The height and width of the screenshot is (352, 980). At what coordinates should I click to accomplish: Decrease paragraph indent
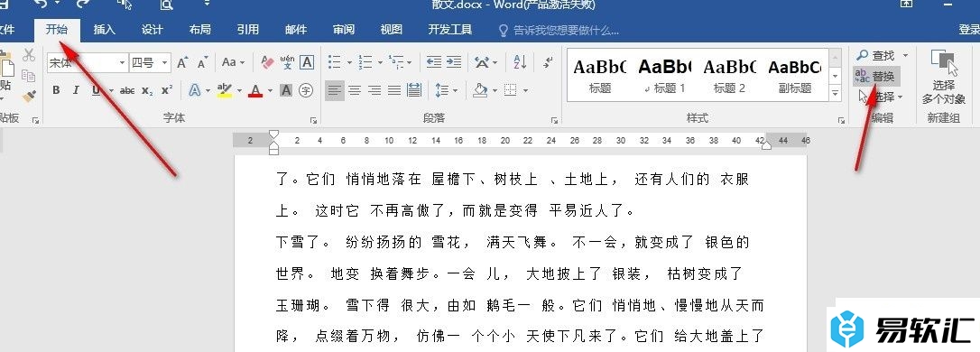[x=434, y=62]
